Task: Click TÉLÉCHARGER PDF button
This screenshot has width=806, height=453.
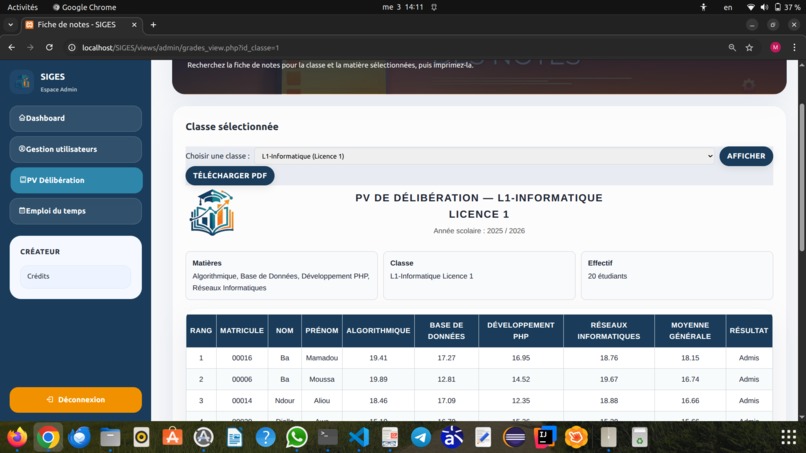Action: 230,175
